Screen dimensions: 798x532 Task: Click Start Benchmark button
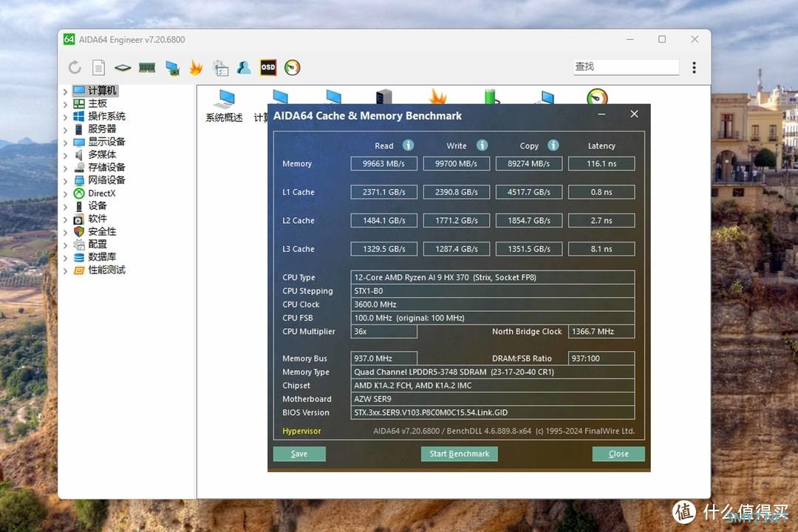[459, 454]
